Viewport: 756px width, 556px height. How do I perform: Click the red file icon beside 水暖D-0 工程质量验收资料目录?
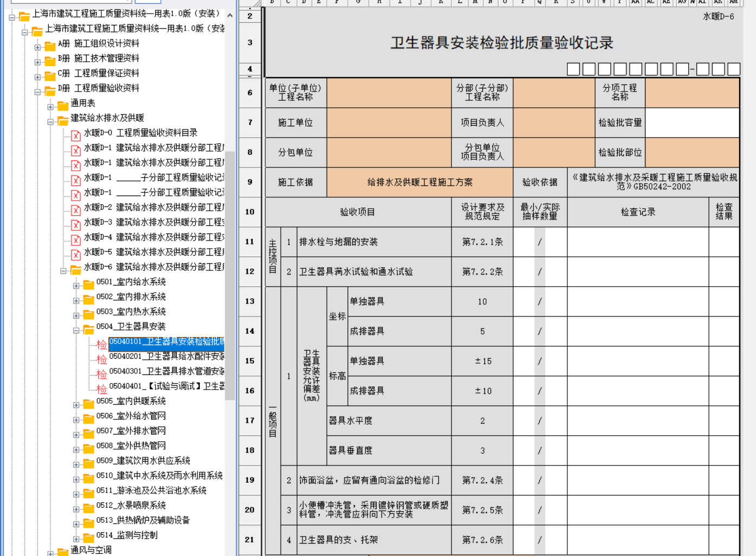click(76, 135)
